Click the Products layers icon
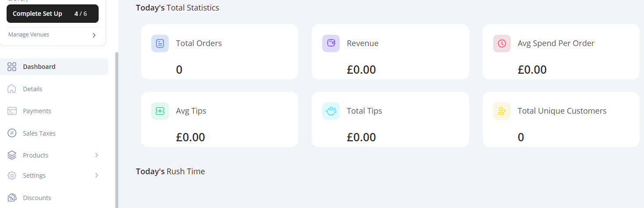The height and width of the screenshot is (208, 644). pyautogui.click(x=12, y=155)
